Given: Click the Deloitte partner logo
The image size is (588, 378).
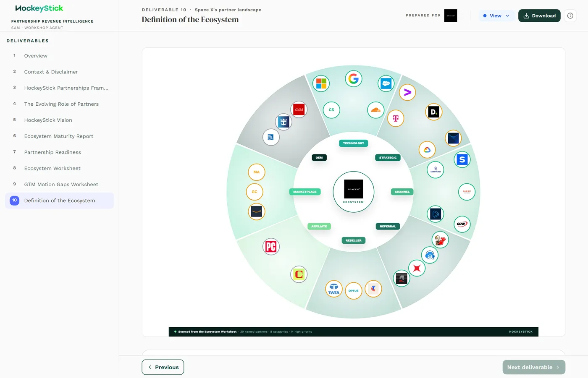Looking at the screenshot, I should coord(434,112).
